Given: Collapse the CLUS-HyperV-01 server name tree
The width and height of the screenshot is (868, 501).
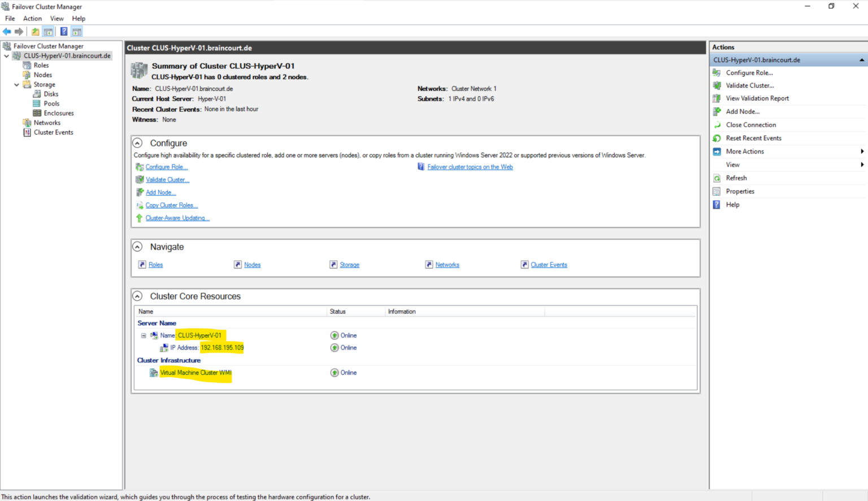Looking at the screenshot, I should pyautogui.click(x=144, y=335).
